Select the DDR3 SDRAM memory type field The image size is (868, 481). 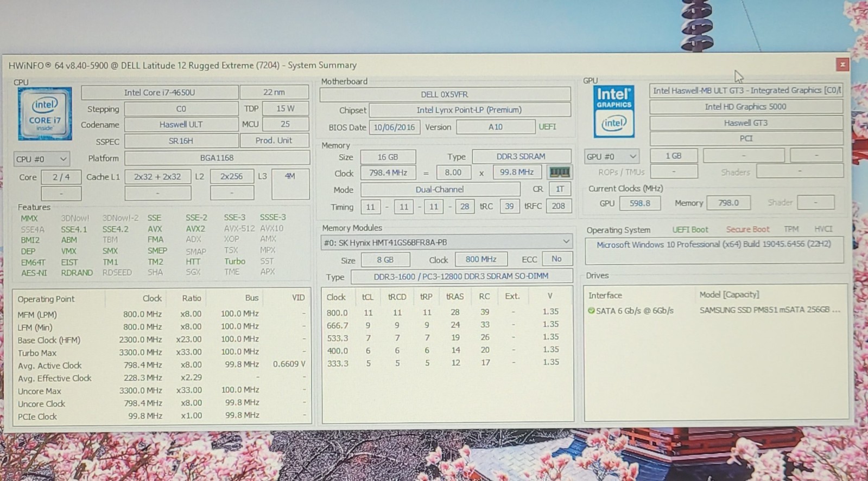521,156
